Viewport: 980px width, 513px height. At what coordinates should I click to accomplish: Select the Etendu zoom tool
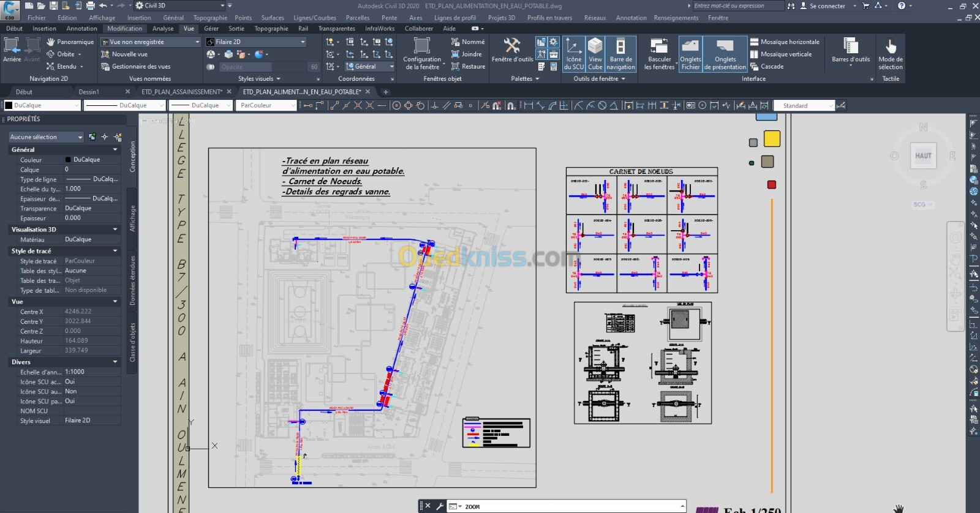pyautogui.click(x=64, y=66)
